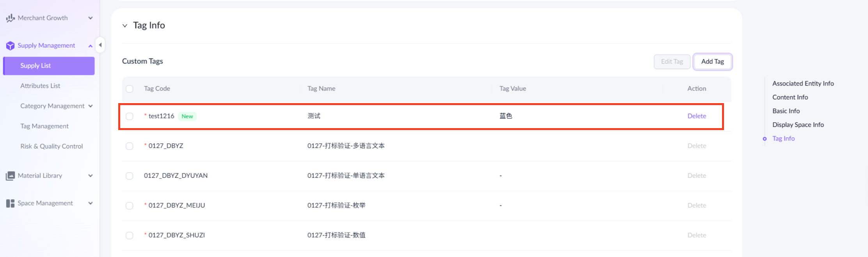This screenshot has width=868, height=257.
Task: Open the Tag Management page
Action: (x=44, y=126)
